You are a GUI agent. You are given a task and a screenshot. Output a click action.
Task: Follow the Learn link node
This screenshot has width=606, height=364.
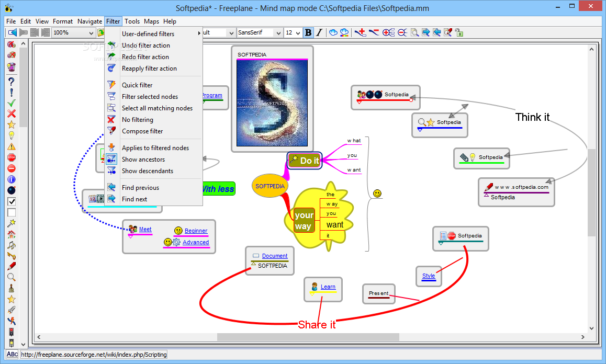tap(328, 287)
